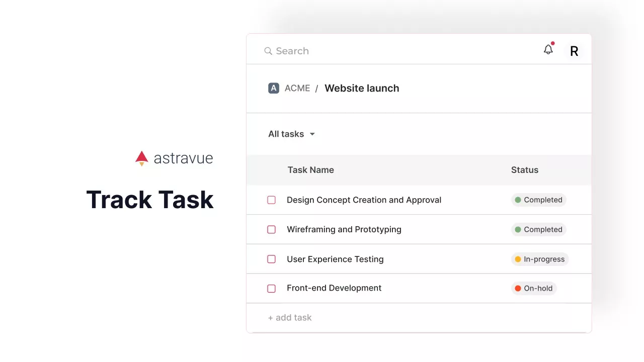Tick the Wireframing and Prototyping checkbox
This screenshot has width=644, height=362.
click(x=271, y=230)
